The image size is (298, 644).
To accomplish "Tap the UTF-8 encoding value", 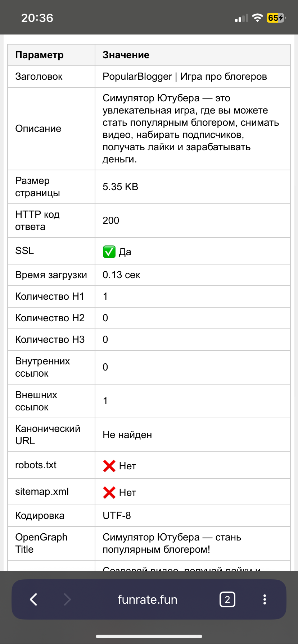I will click(117, 516).
